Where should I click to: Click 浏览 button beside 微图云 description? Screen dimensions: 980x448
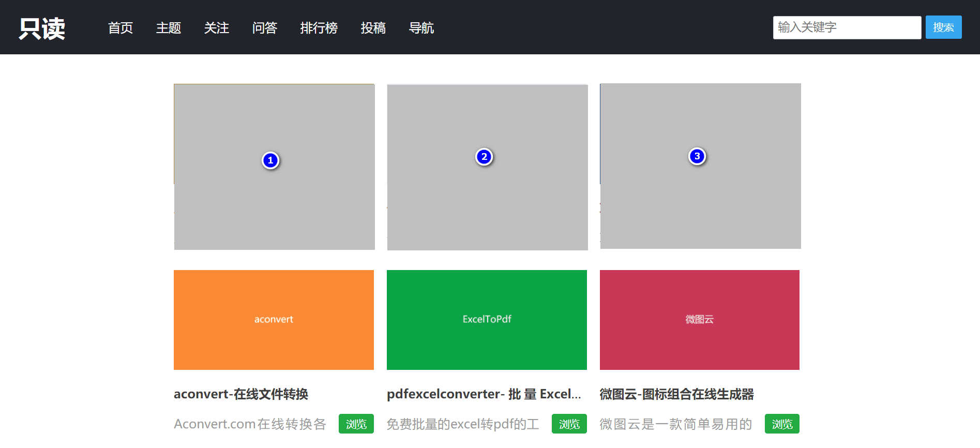click(782, 424)
